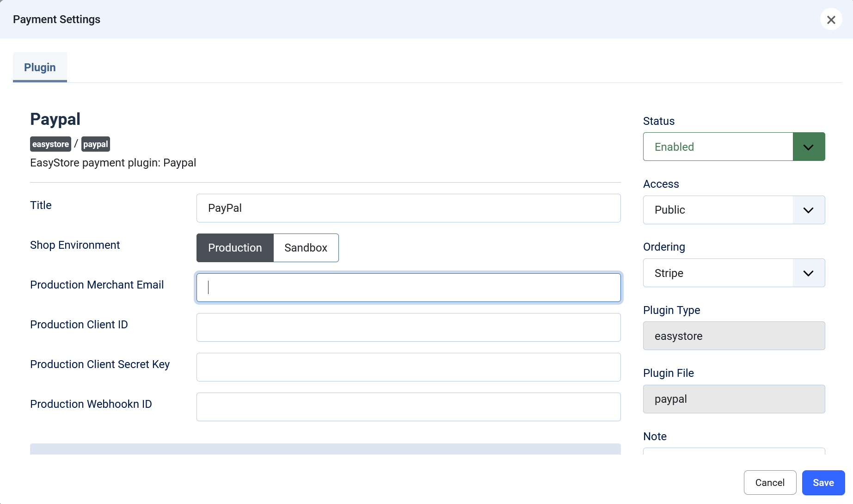Viewport: 853px width, 504px height.
Task: Click the green Status chevron arrow
Action: 808,147
